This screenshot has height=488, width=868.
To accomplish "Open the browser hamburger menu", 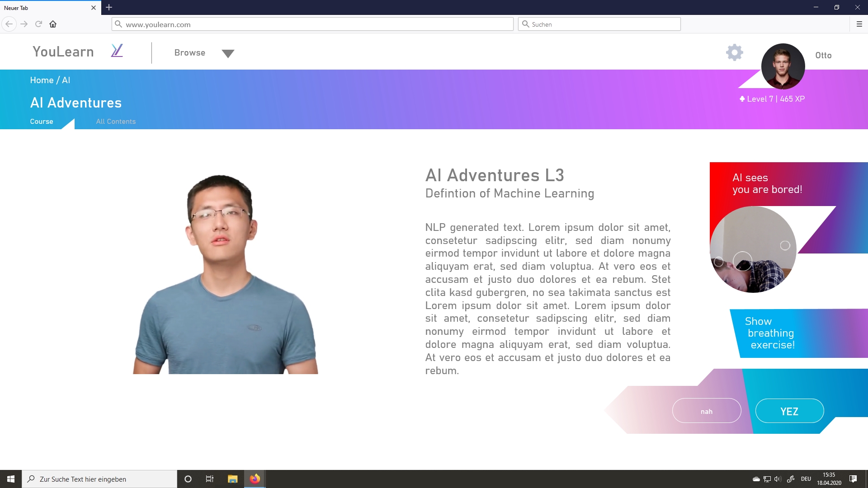I will (859, 24).
